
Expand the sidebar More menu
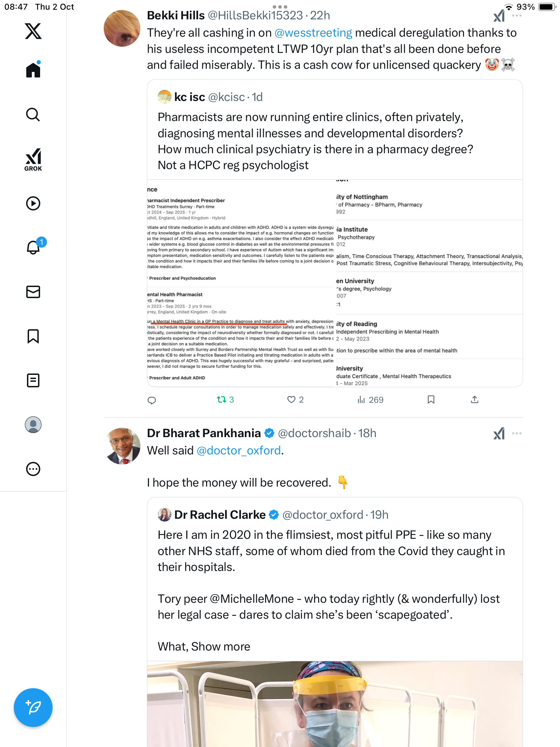[x=33, y=469]
